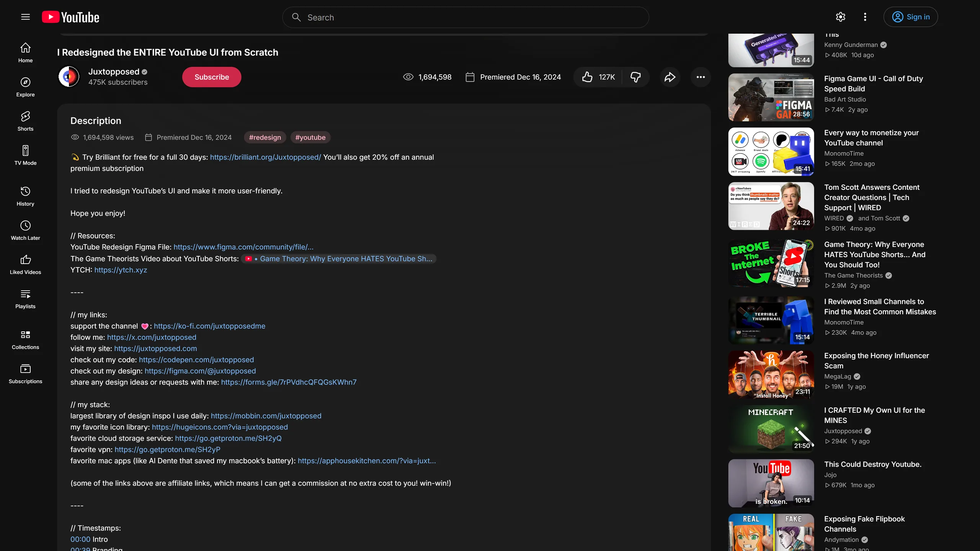
Task: Like the video with thumbs up
Action: click(598, 77)
